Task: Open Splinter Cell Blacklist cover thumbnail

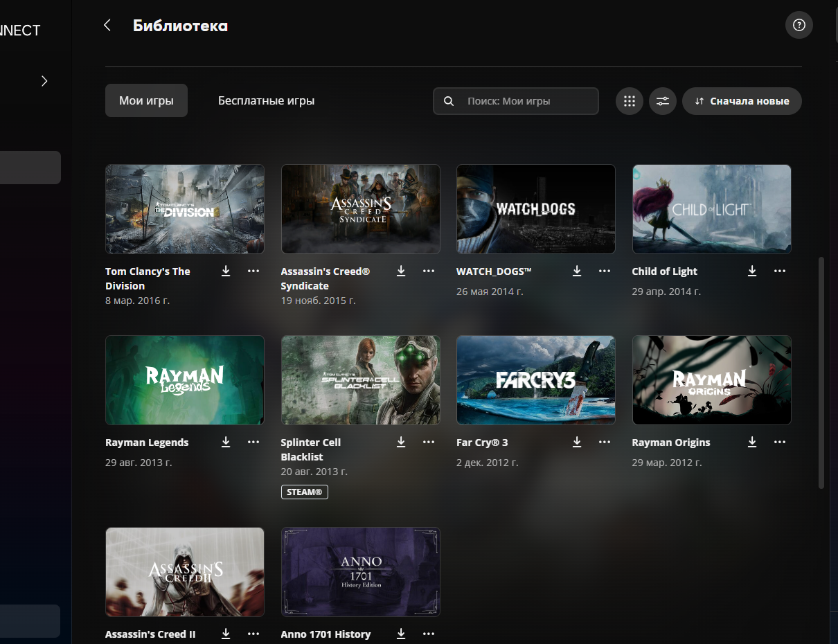Action: pyautogui.click(x=360, y=380)
